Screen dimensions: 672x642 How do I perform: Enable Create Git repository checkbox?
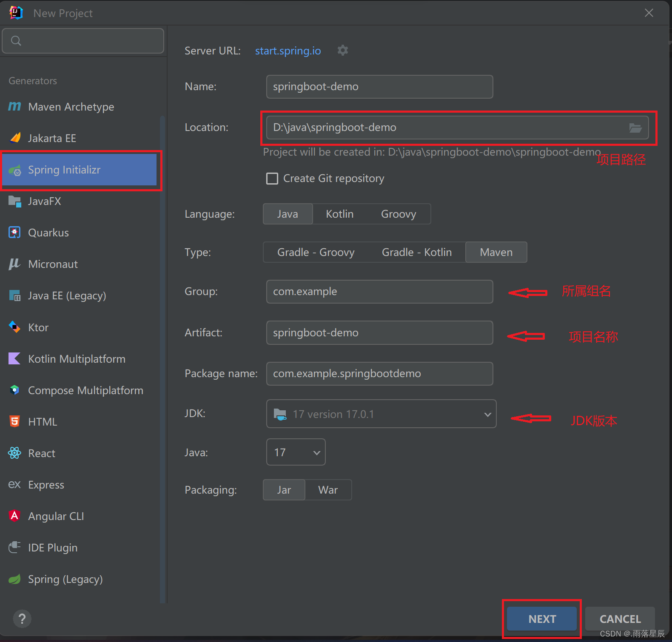point(272,178)
